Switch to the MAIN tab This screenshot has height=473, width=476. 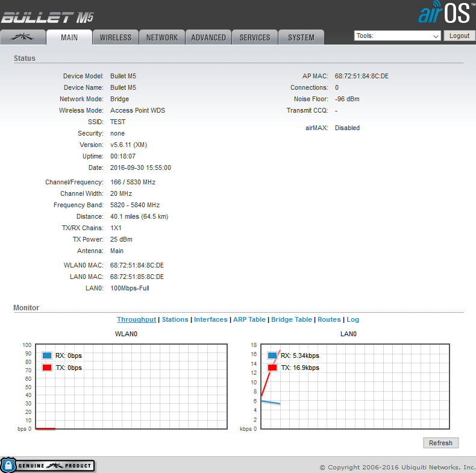click(x=69, y=37)
